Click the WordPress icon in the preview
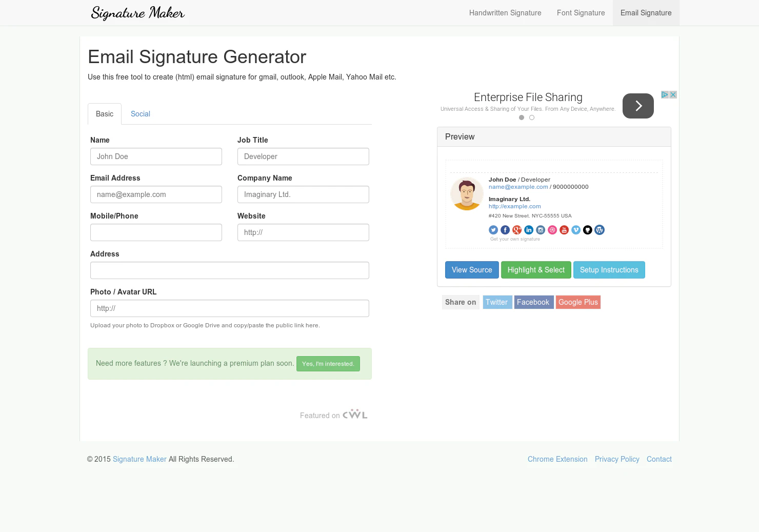The width and height of the screenshot is (759, 532). pyautogui.click(x=600, y=230)
